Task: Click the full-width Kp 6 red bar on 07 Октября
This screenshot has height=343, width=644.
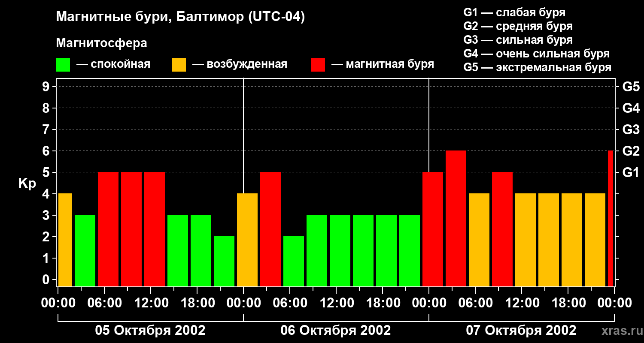Action: [x=456, y=219]
